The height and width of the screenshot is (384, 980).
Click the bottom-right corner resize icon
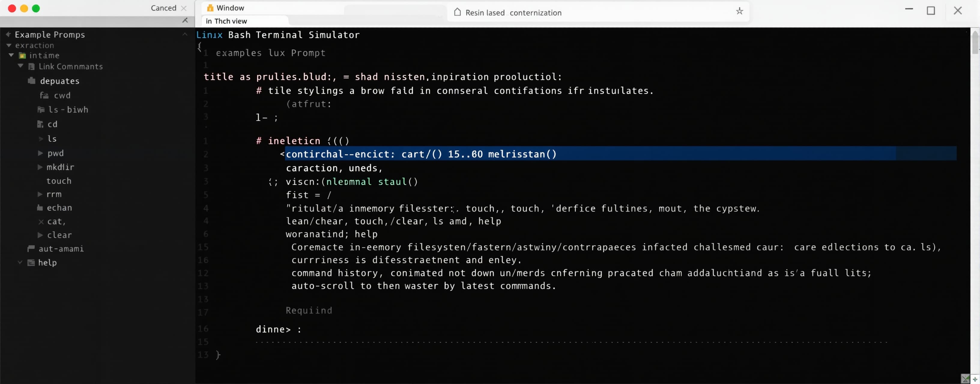coord(965,379)
